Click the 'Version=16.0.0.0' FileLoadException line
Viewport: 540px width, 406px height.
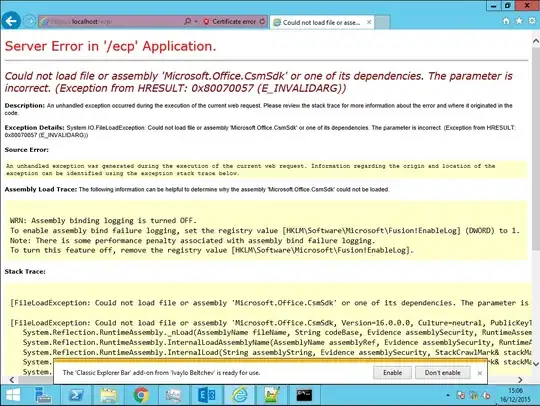point(271,323)
